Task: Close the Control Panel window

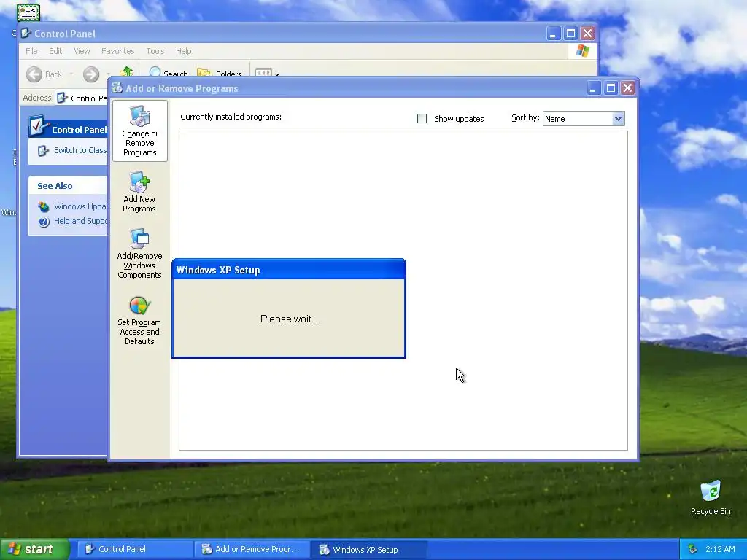Action: (x=587, y=34)
